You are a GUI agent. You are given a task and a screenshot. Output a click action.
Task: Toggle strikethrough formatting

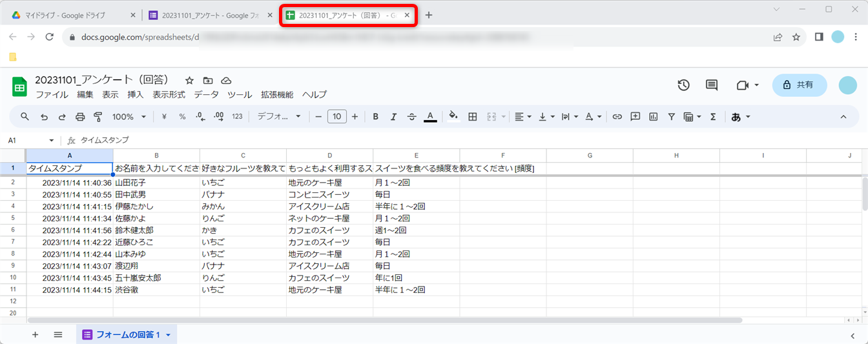pyautogui.click(x=411, y=117)
